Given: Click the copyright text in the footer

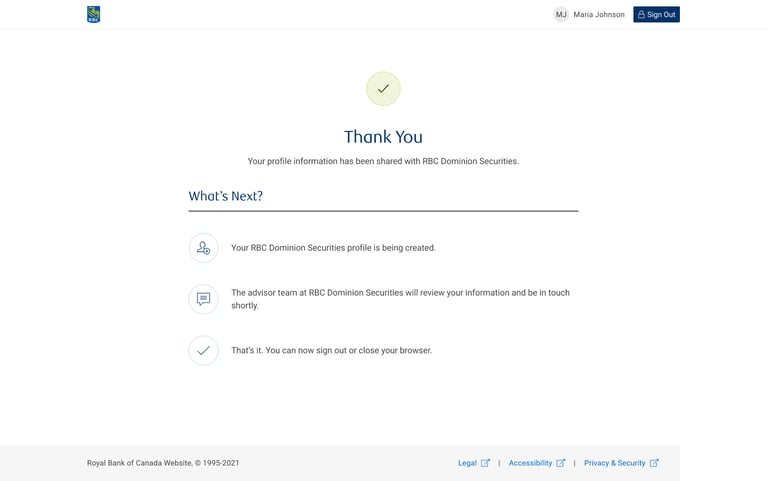Looking at the screenshot, I should point(163,463).
